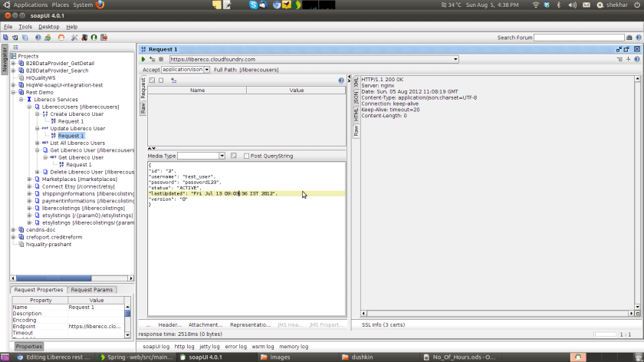Switch to the Request Params tab
Screen dimensions: 644x362
click(x=92, y=290)
